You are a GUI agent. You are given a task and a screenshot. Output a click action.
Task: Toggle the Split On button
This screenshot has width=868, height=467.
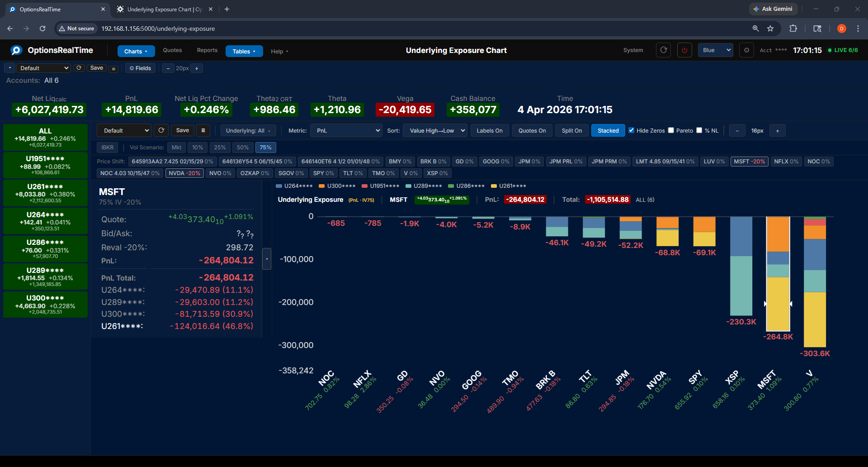point(572,130)
